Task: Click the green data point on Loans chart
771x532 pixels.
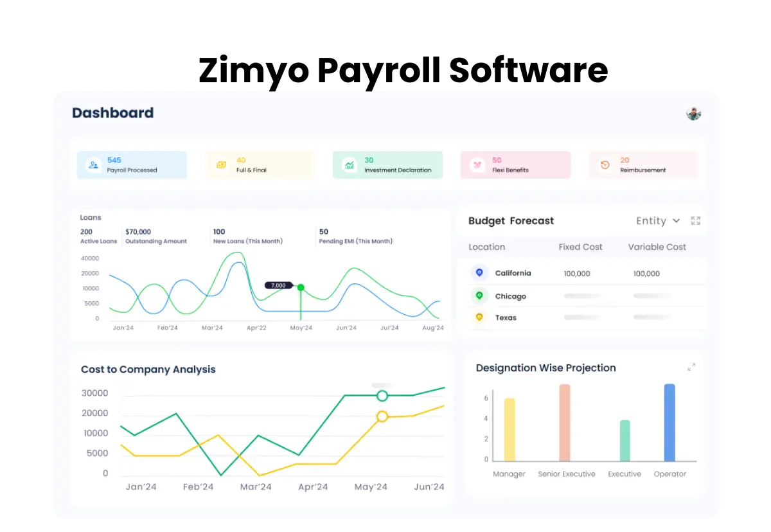Action: coord(301,287)
